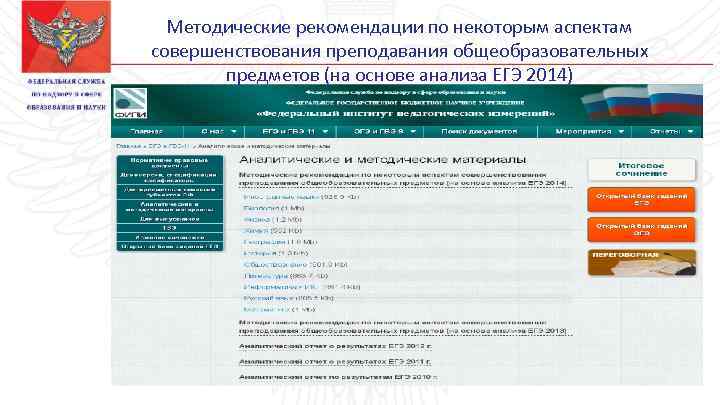Select Демоверсии, спецификации, кодификаторы in the sidebar

[x=169, y=177]
